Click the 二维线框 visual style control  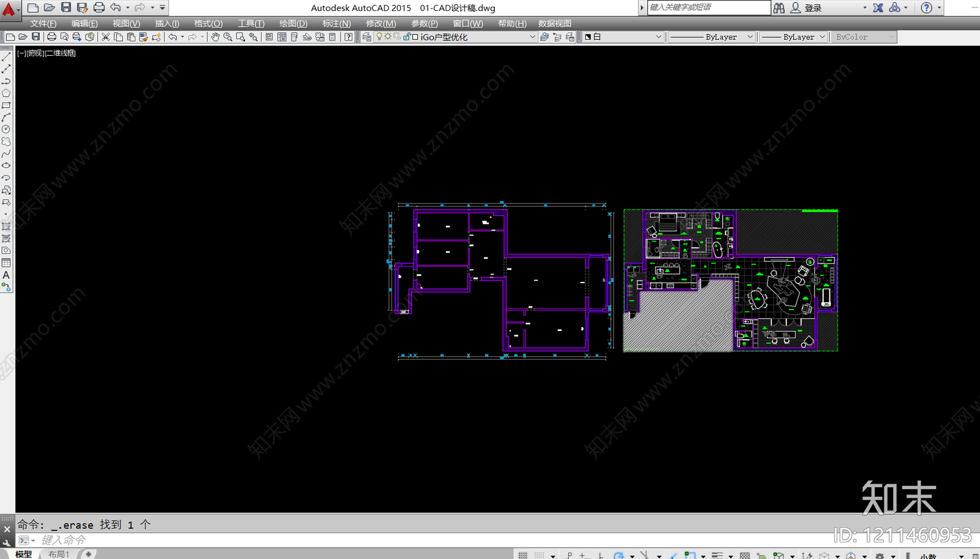60,53
